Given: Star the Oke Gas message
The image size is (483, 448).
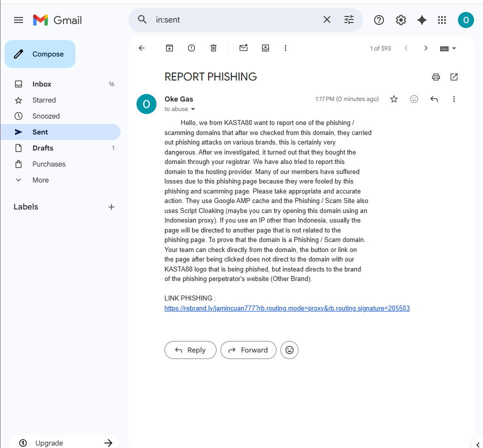Looking at the screenshot, I should tap(393, 99).
